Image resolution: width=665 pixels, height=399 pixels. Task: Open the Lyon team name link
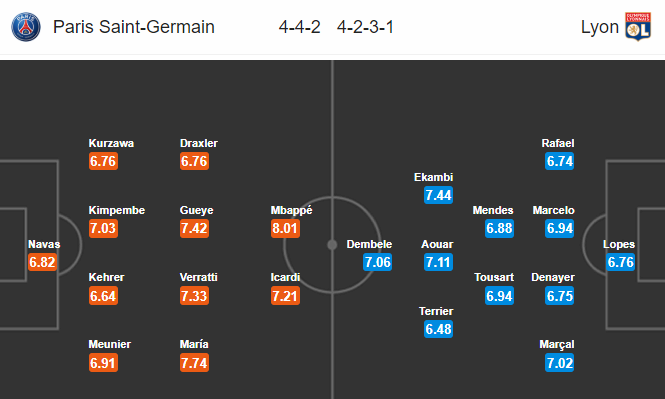click(600, 27)
